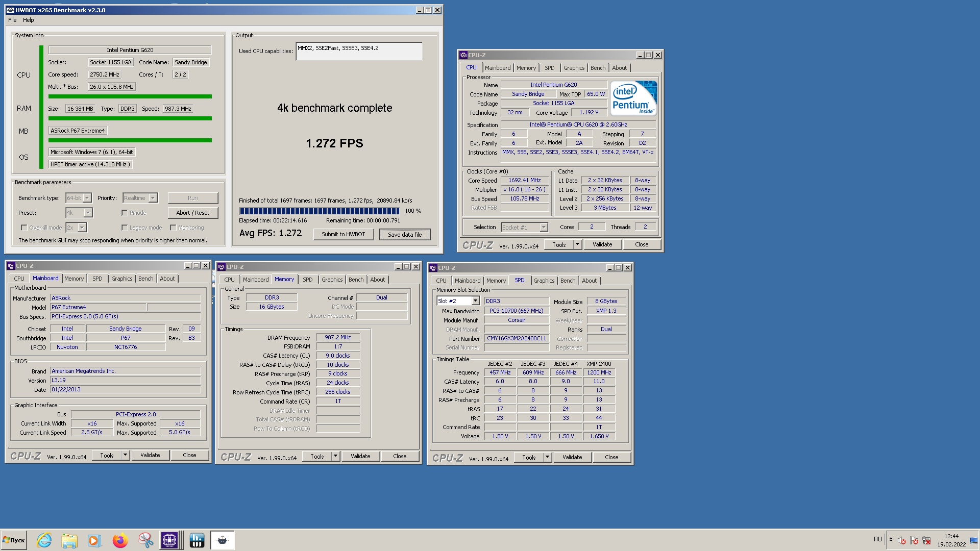Screen dimensions: 980x551
Task: Open the Snipping Tool scissors icon
Action: pyautogui.click(x=145, y=540)
